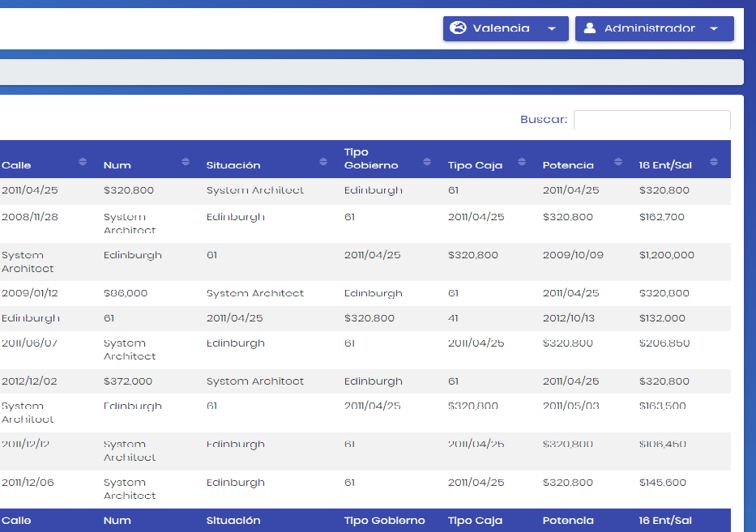Focus the Buscar search field
Viewport: 756px width, 532px height.
651,120
